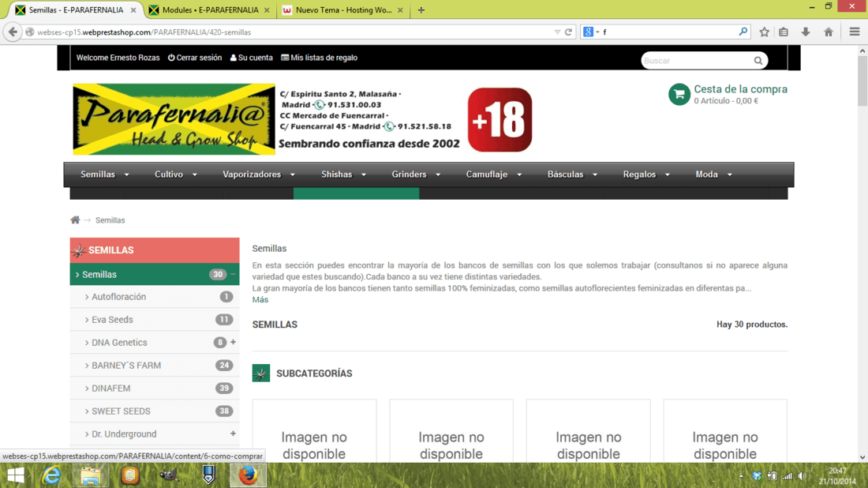This screenshot has height=488, width=868.
Task: Expand the Vaporizadores menu dropdown
Action: click(x=292, y=175)
